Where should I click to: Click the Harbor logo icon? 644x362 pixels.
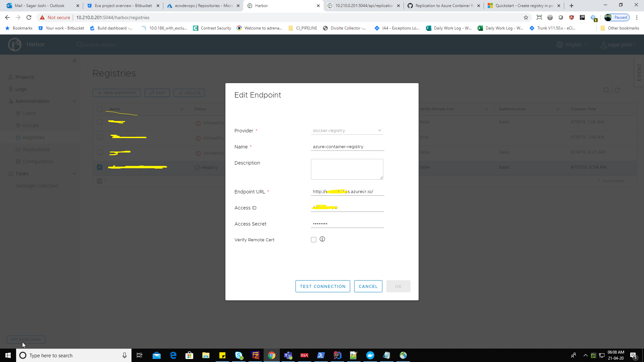(15, 45)
